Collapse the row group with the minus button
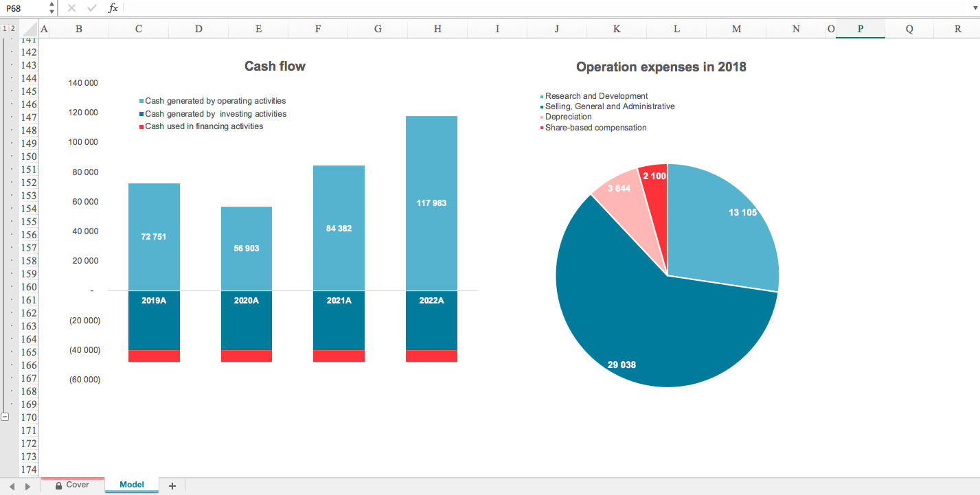 [x=5, y=417]
